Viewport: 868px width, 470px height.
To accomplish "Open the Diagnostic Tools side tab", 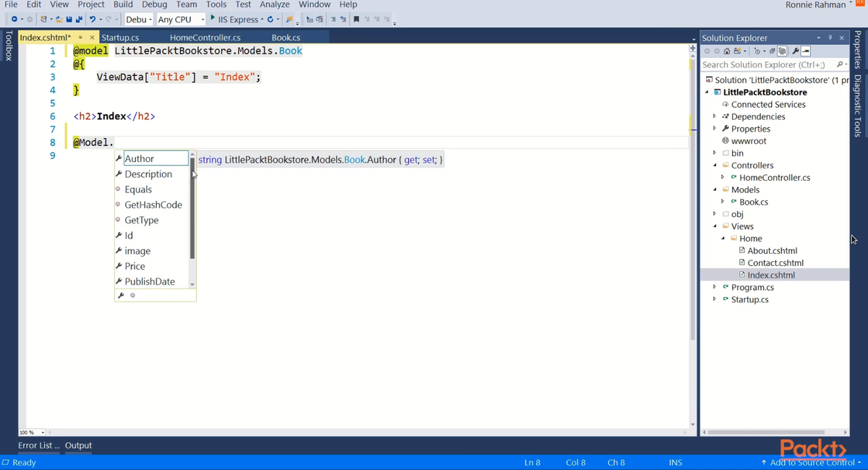I will pyautogui.click(x=858, y=106).
